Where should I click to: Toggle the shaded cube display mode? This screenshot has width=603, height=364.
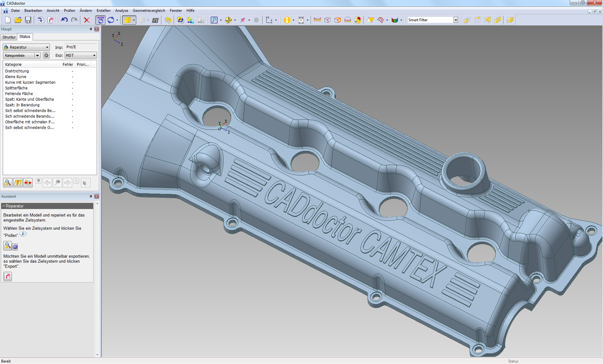pyautogui.click(x=127, y=20)
